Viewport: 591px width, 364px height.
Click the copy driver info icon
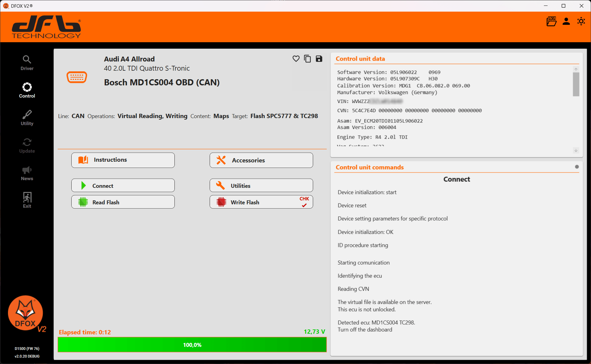(x=307, y=59)
